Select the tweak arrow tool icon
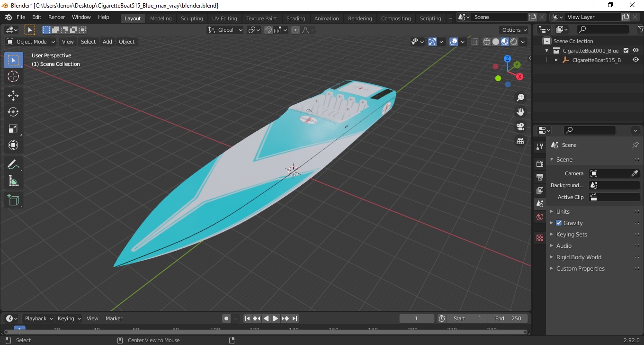 point(30,30)
